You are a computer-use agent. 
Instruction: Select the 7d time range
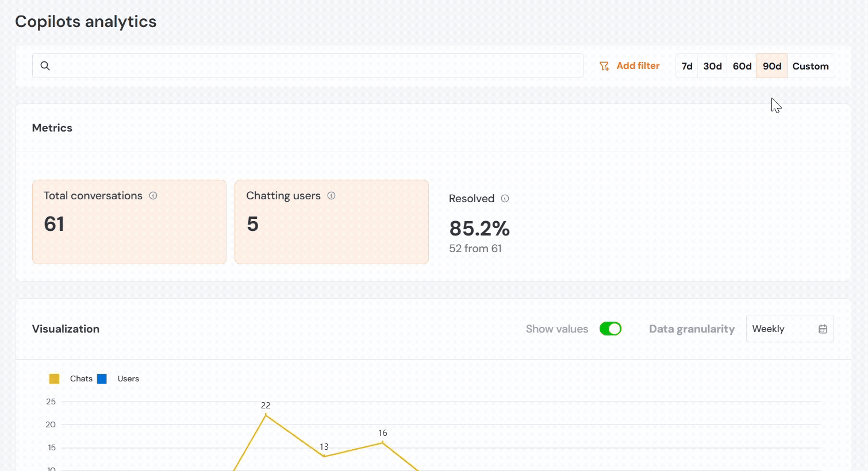click(x=687, y=67)
